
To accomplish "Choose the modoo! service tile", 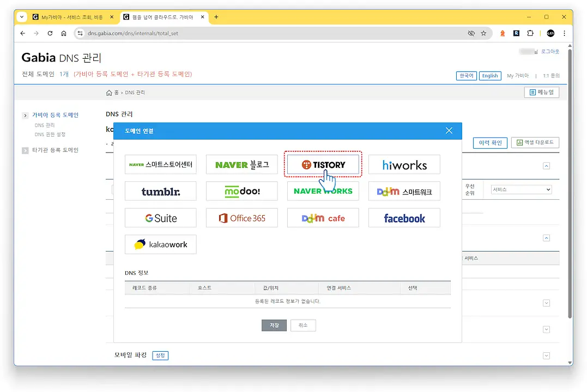I will 242,191.
